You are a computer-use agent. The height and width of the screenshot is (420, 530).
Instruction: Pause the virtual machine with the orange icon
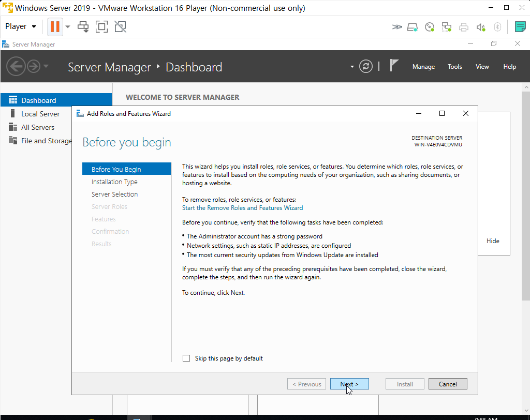(x=55, y=26)
